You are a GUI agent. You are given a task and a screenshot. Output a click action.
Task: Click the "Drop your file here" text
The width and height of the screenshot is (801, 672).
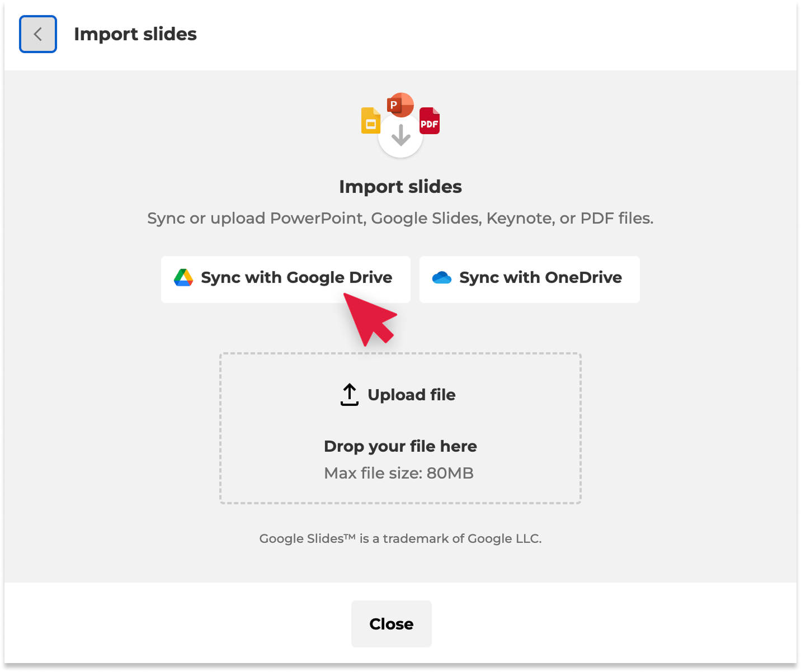pyautogui.click(x=400, y=446)
